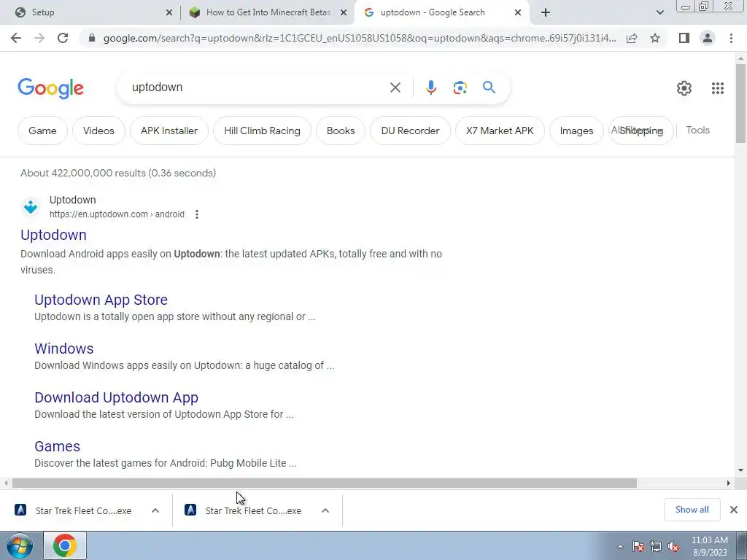Expand options for first Star Trek download
Screen dimensions: 747x560
click(x=155, y=510)
